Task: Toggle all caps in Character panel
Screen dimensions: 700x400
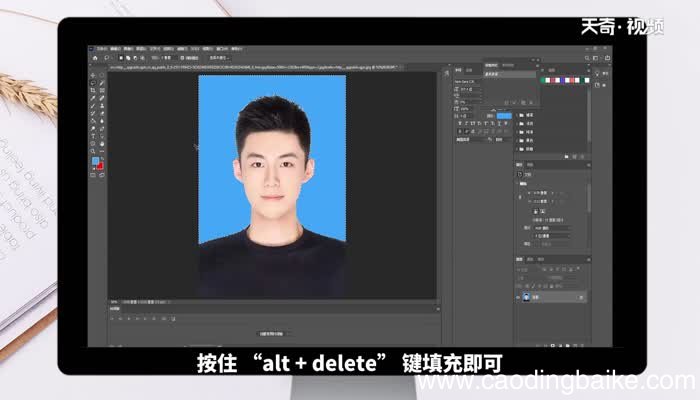Action: [x=473, y=124]
